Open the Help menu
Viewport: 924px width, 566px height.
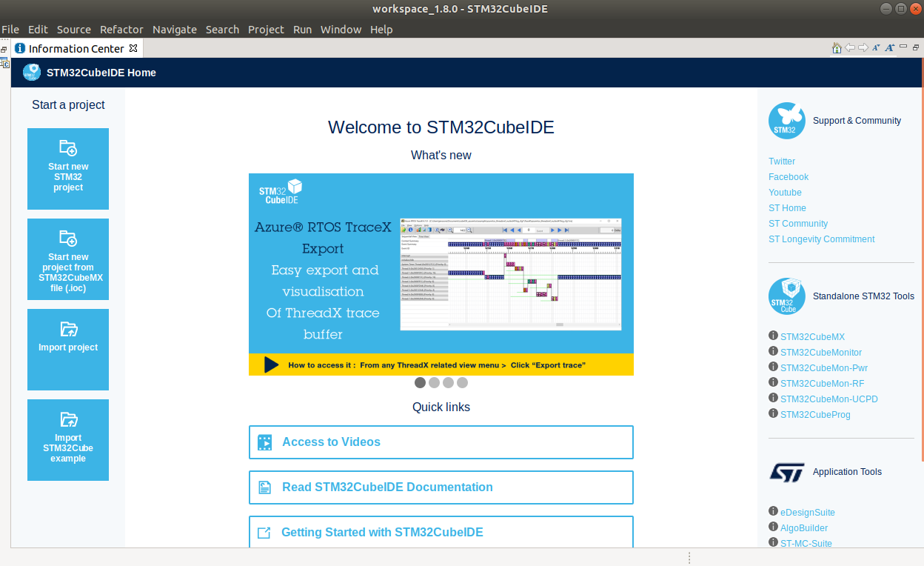[381, 30]
